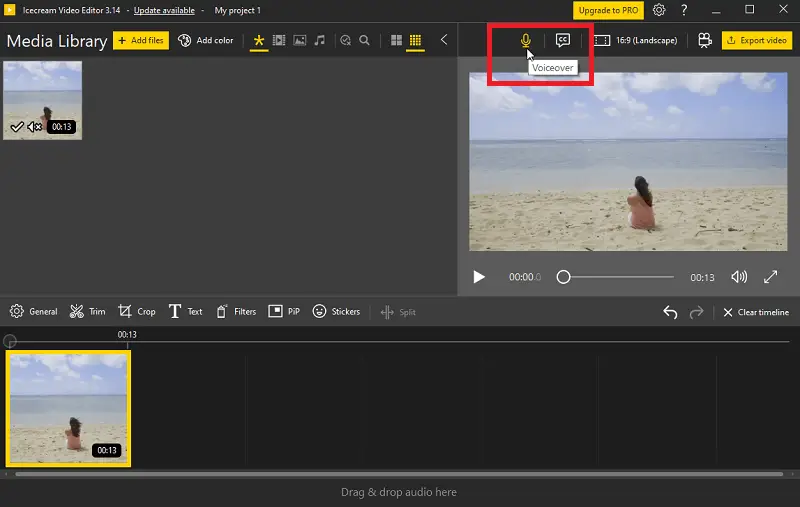Open the Filters tool
The image size is (800, 507).
coord(236,312)
